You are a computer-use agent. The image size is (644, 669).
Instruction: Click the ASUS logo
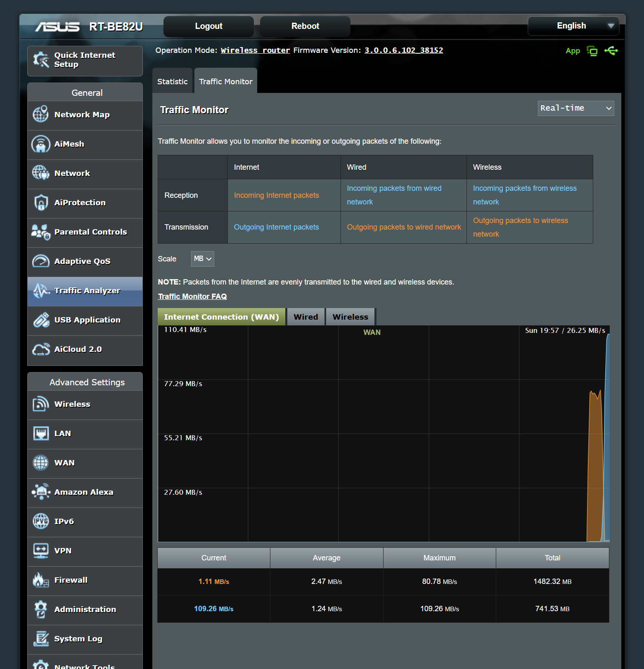[x=57, y=27]
